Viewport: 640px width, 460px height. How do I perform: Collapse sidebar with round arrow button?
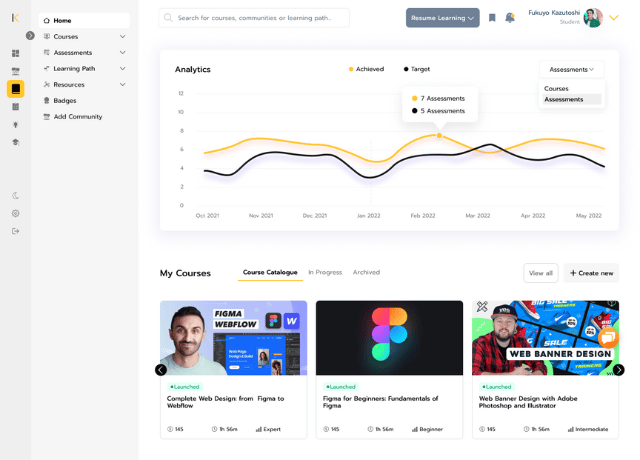[x=30, y=36]
